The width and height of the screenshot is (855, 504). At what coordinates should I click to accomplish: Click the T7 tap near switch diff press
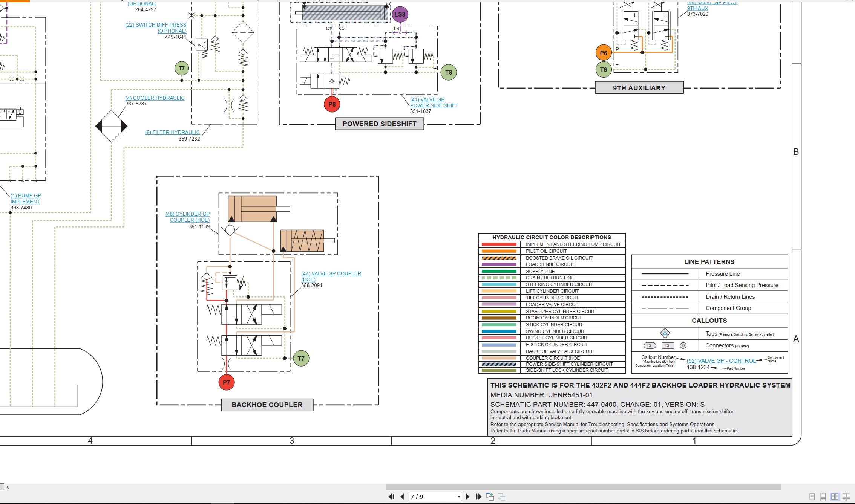click(181, 68)
